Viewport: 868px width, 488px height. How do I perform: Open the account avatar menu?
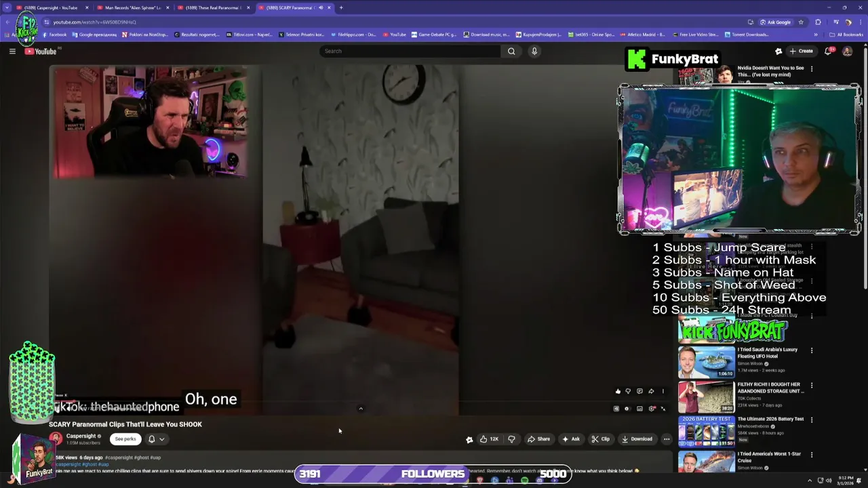tap(847, 51)
